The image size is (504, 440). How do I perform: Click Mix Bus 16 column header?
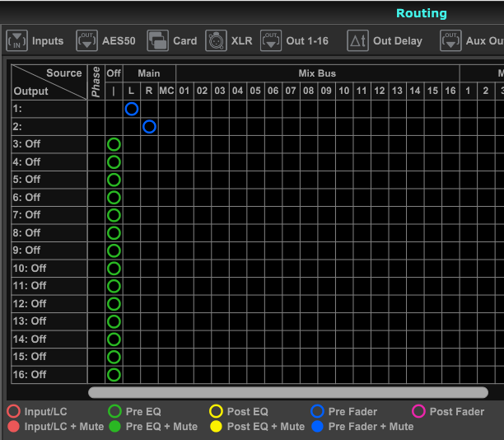(x=450, y=91)
